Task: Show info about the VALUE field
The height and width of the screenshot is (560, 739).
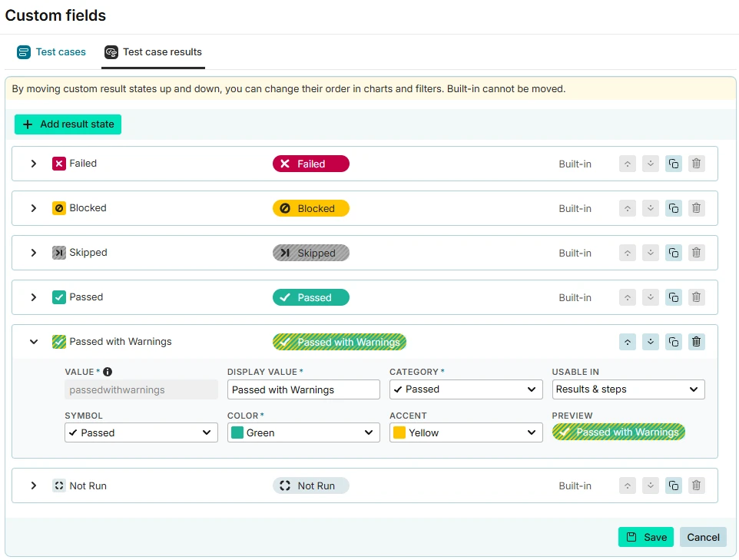Action: pos(108,372)
